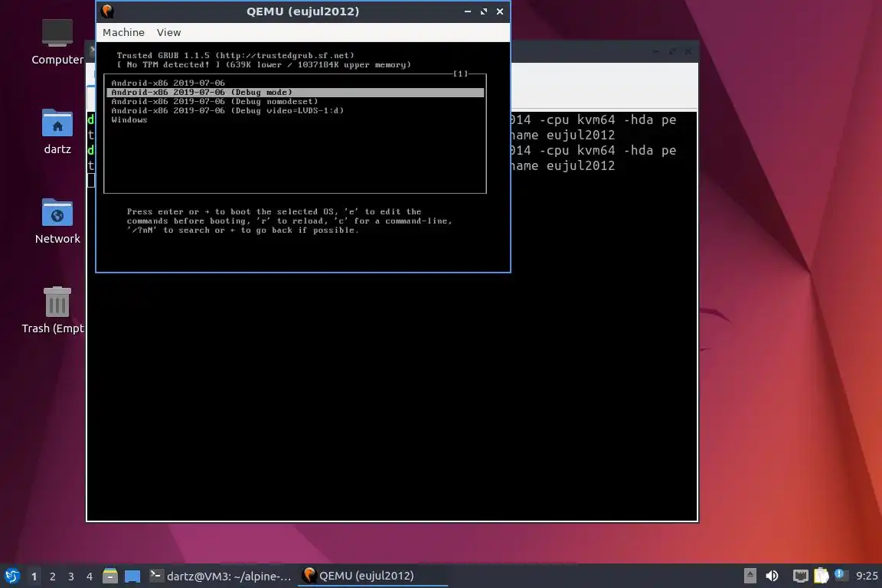The height and width of the screenshot is (588, 882).
Task: Close the QEMU (eujul2012) window
Action: click(499, 11)
